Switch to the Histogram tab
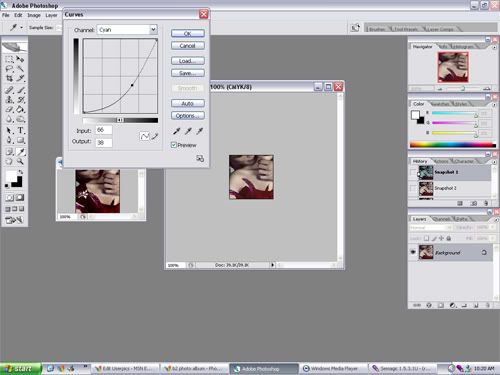Image resolution: width=500 pixels, height=375 pixels. click(463, 47)
